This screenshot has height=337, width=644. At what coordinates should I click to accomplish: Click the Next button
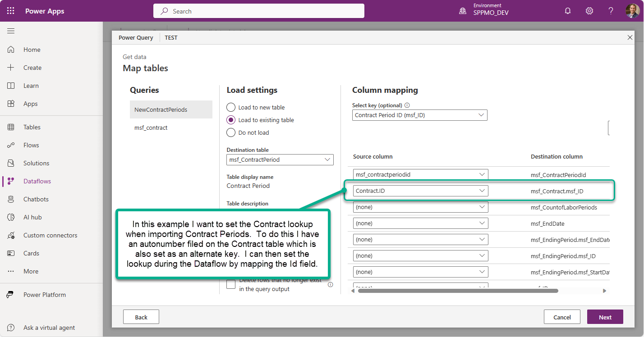tap(605, 317)
